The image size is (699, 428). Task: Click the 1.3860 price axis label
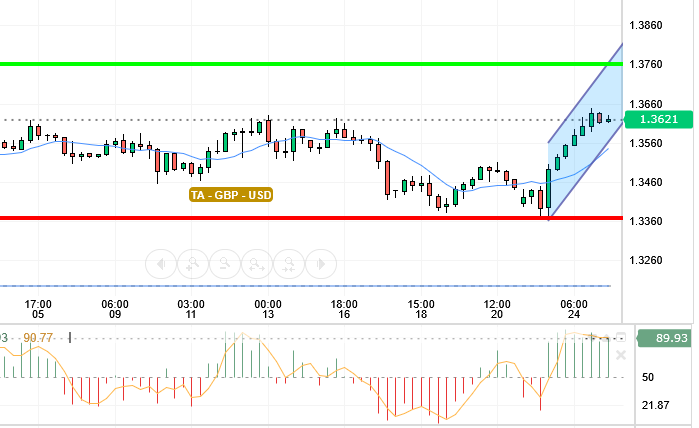646,25
